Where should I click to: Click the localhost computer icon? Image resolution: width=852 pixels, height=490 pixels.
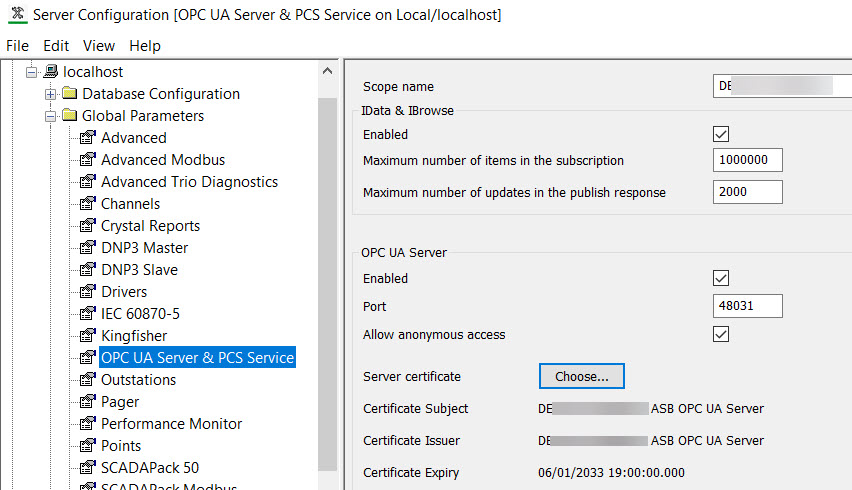tap(51, 71)
